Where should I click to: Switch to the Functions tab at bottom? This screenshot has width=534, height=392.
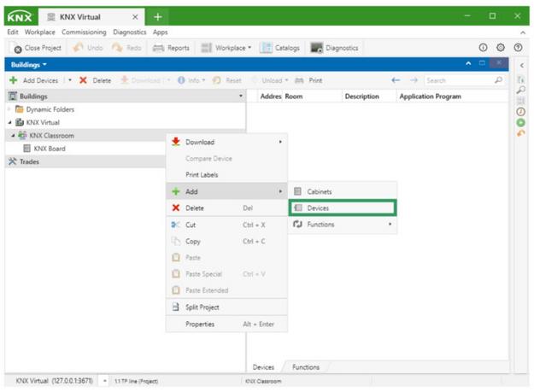(306, 367)
